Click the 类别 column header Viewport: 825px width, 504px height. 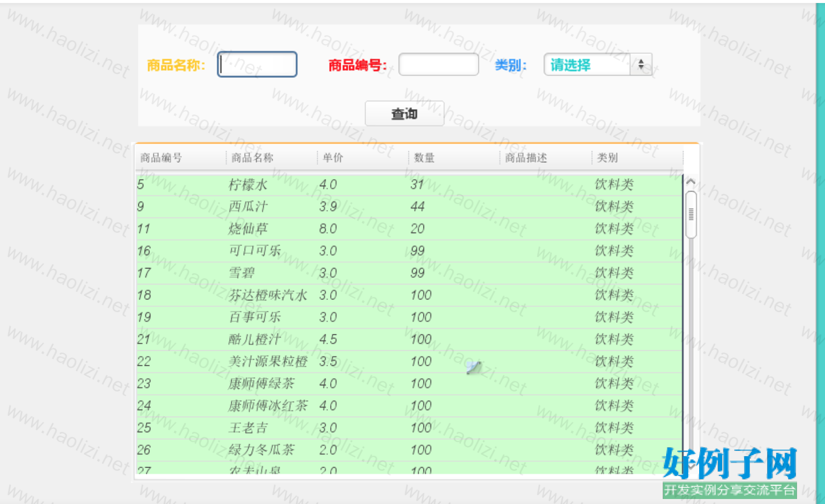pyautogui.click(x=607, y=158)
